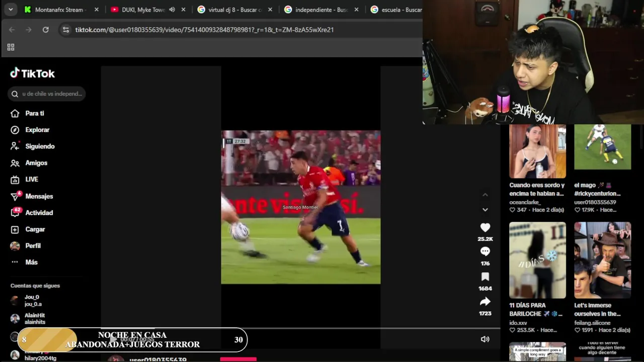Open the browser tab list chevron
The height and width of the screenshot is (362, 644).
[x=11, y=10]
